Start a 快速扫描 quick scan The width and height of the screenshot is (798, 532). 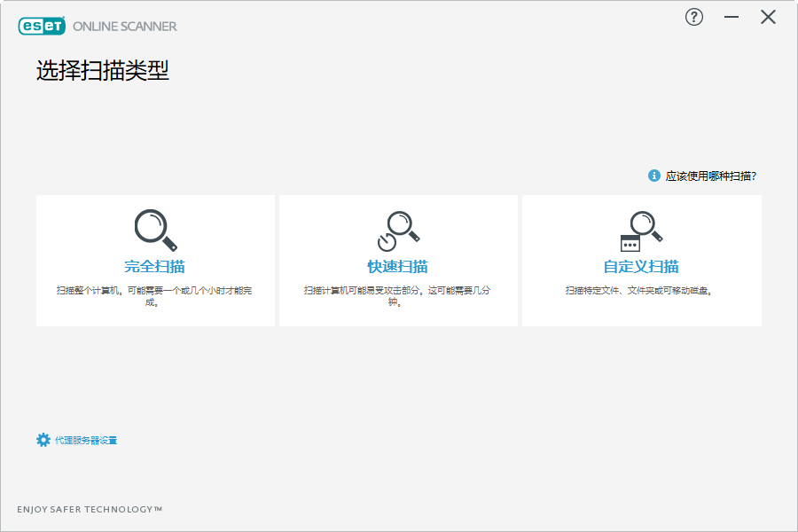click(398, 262)
